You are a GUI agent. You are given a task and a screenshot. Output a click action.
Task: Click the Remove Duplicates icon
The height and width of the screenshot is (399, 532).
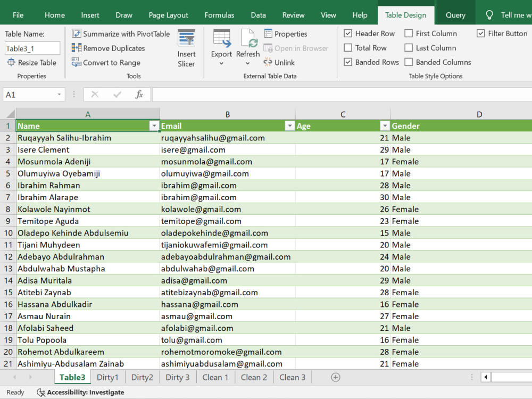coord(76,48)
